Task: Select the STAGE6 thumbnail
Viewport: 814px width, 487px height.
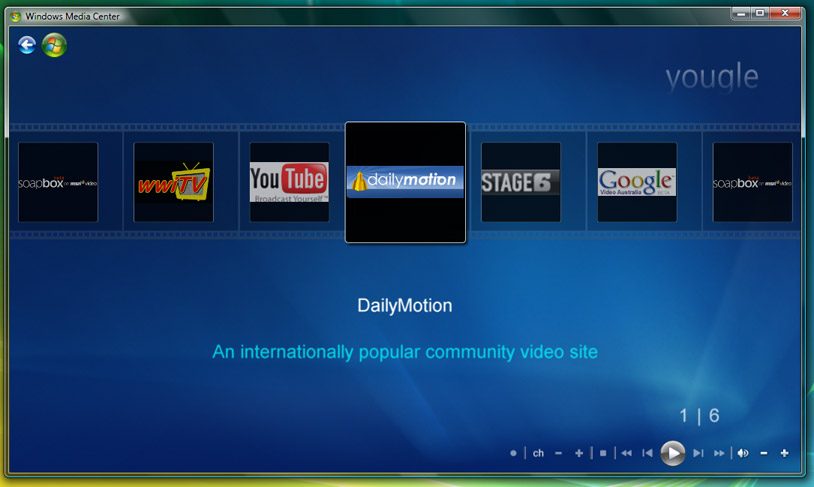Action: 521,182
